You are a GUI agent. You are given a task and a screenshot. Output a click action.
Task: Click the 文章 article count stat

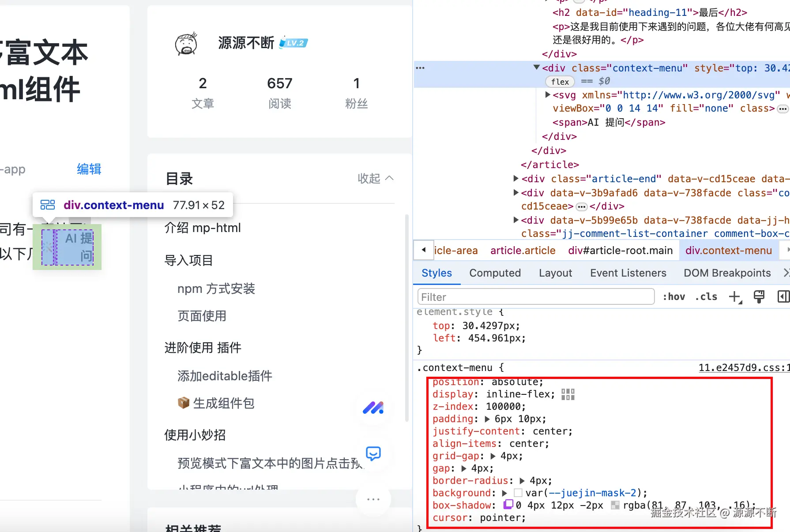click(x=203, y=92)
